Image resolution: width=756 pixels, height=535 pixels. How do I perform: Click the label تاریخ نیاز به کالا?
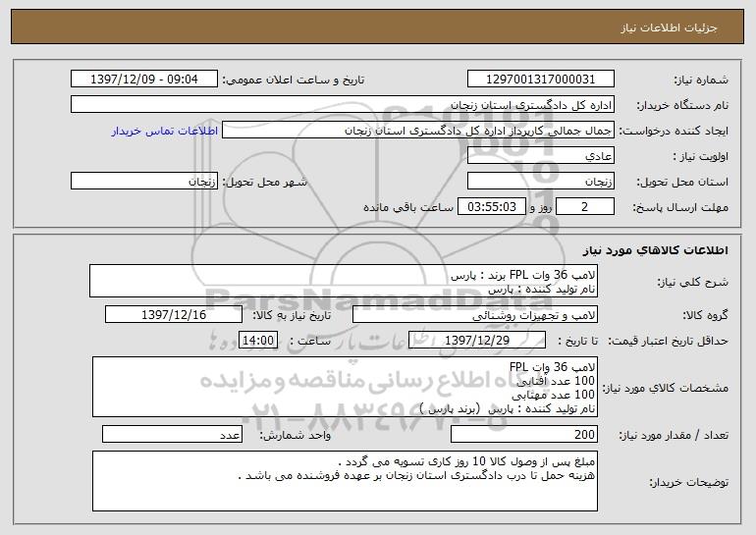pos(292,316)
